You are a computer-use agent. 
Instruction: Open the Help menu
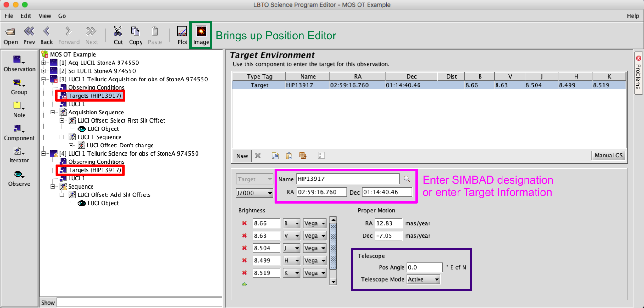[x=633, y=16]
